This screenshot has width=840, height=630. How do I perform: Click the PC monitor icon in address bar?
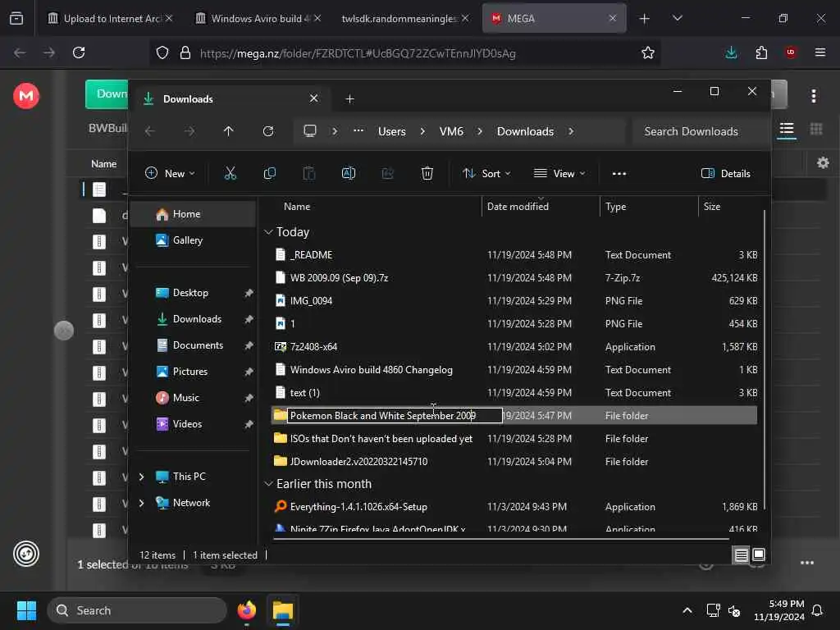tap(309, 131)
